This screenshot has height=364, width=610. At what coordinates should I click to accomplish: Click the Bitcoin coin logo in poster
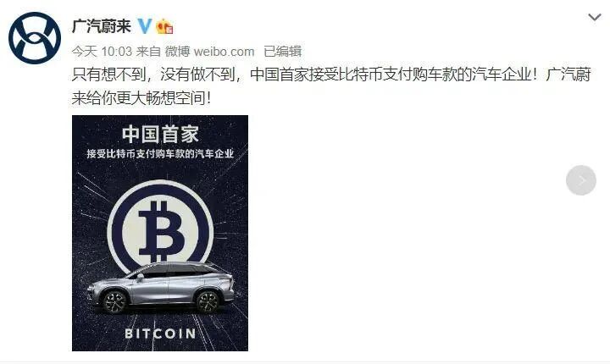(160, 228)
